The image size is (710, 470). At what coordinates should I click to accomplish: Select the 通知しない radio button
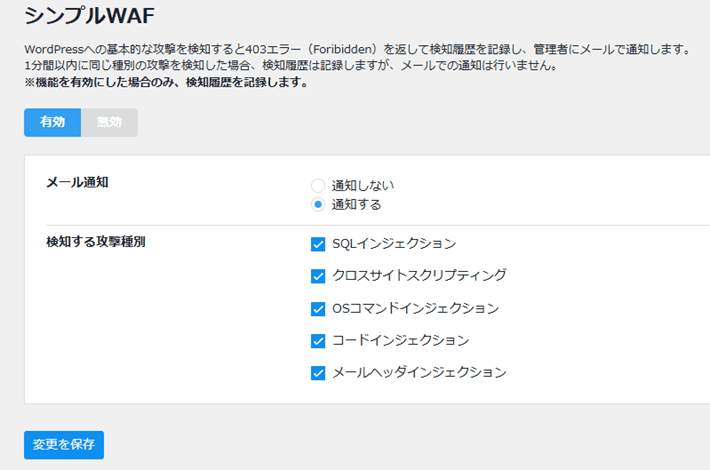[x=318, y=186]
